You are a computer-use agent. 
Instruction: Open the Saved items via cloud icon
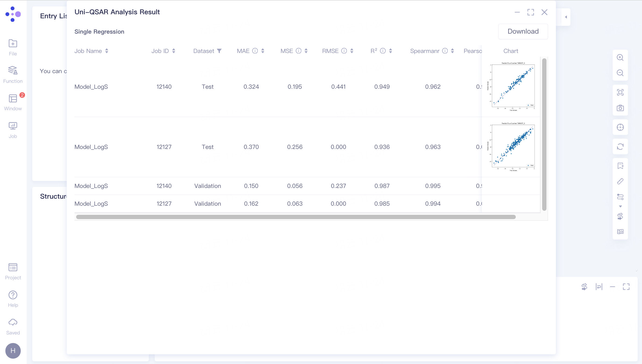[x=13, y=326]
